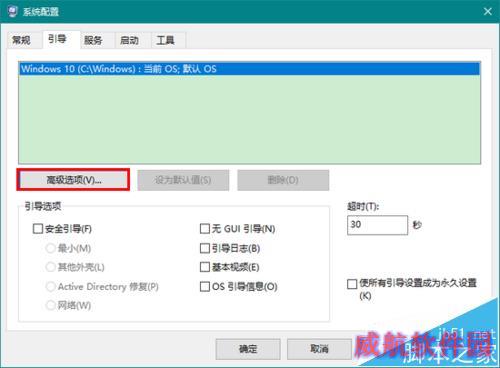Confirm with the 确定 button
Viewport: 500px width, 368px height.
coord(248,349)
